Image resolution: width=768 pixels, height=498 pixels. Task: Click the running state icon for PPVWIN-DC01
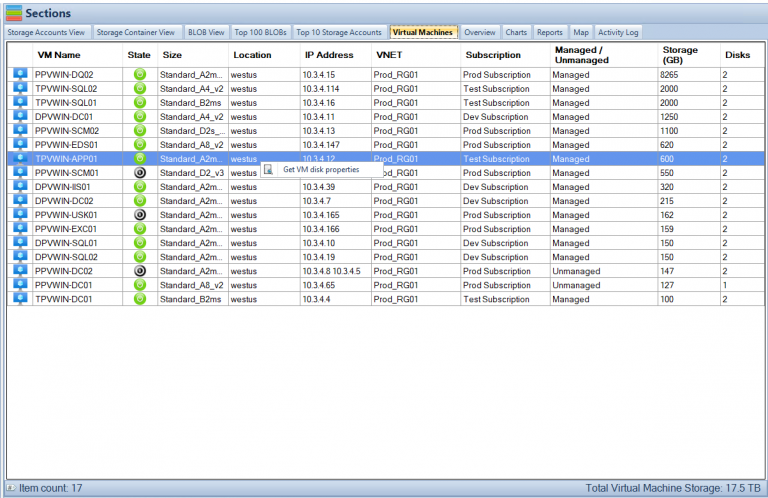click(140, 285)
